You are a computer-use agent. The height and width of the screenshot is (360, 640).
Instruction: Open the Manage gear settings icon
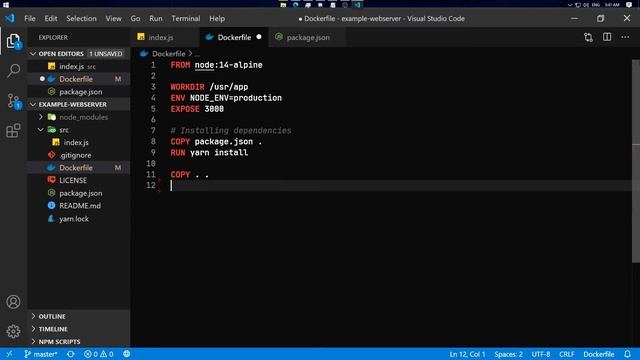(13, 331)
